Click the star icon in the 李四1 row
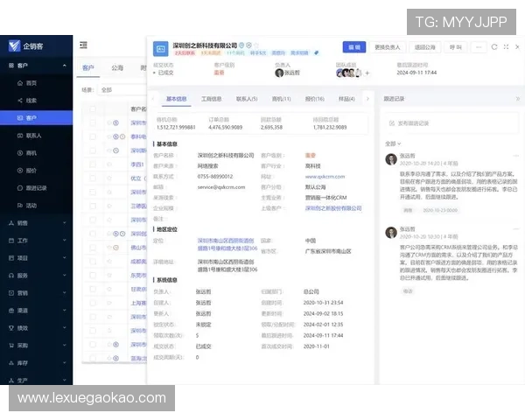The image size is (525, 420). coord(109,164)
